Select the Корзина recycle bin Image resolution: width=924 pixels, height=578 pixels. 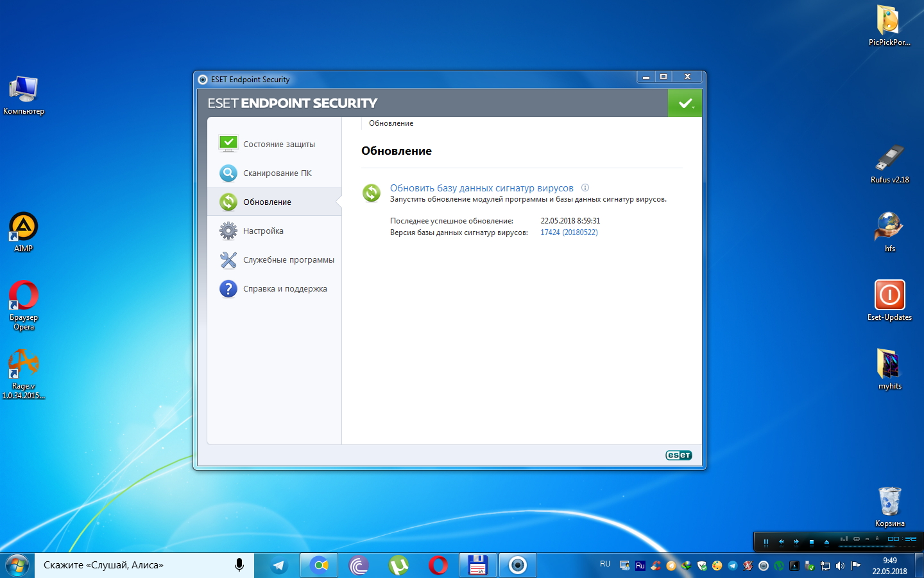coord(889,507)
